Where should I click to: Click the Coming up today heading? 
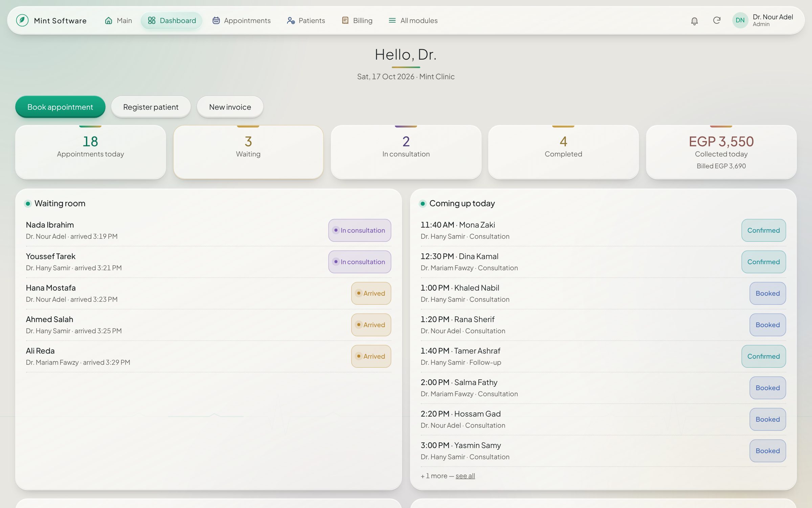click(x=462, y=204)
